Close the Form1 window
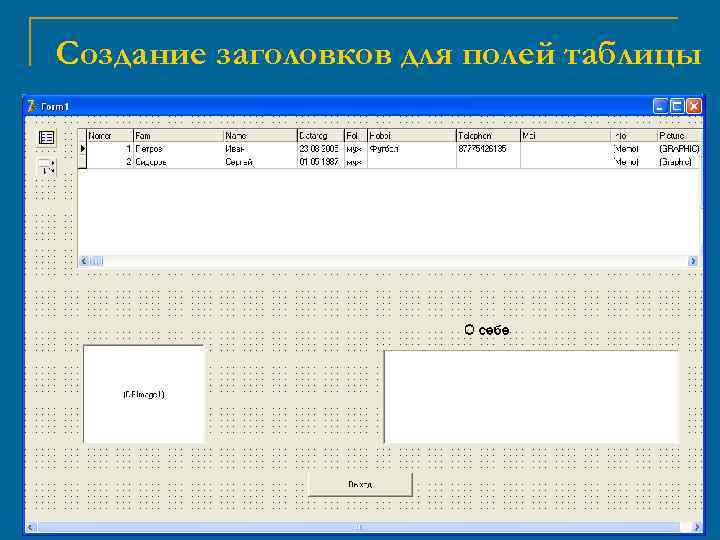 [x=693, y=106]
